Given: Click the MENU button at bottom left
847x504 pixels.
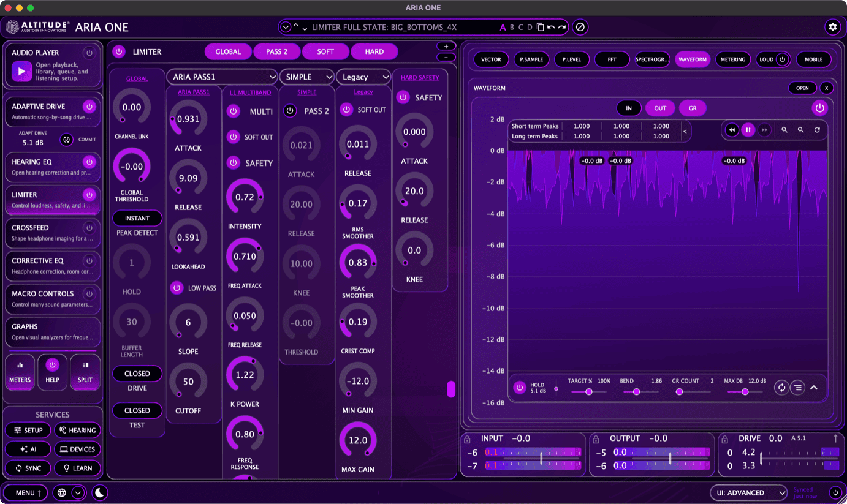Looking at the screenshot, I should coord(25,492).
